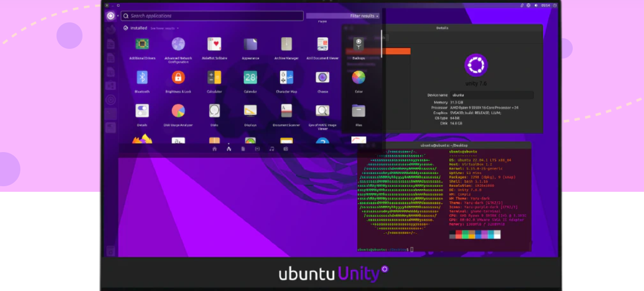Click the Unity logo in Details window
The height and width of the screenshot is (291, 644).
[x=476, y=65]
